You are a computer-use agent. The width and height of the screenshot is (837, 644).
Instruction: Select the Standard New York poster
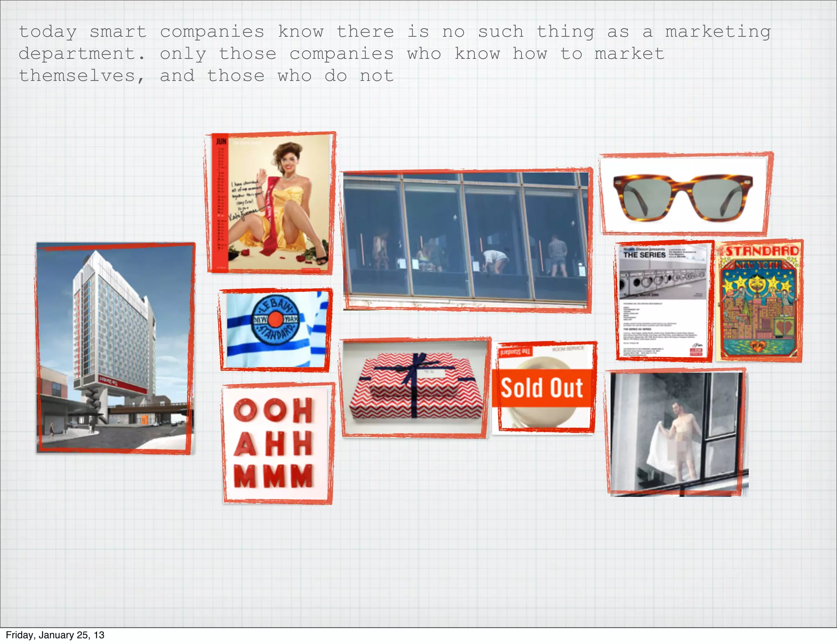(759, 302)
